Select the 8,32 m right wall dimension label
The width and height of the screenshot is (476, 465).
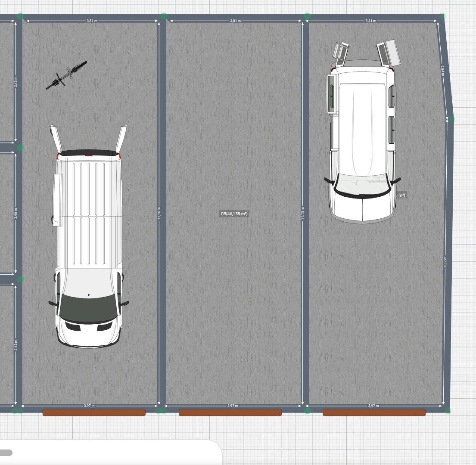point(445,262)
